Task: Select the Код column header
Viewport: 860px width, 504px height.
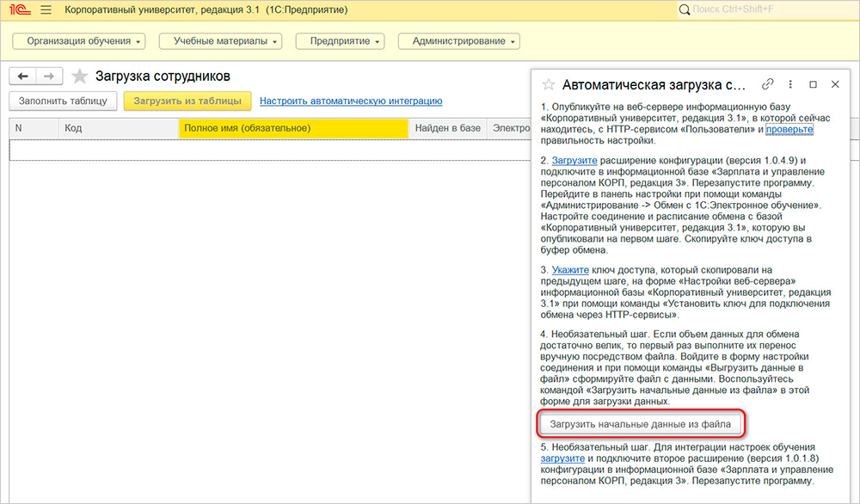Action: 119,128
